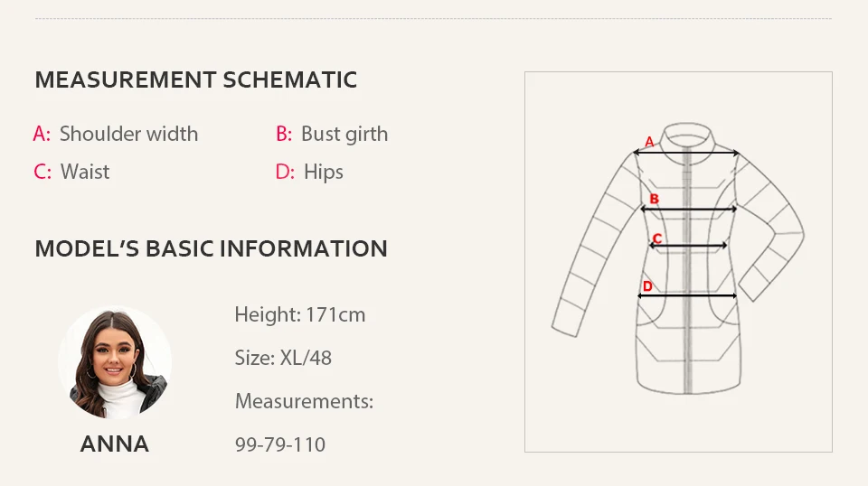Click the Height: 171cm text
868x486 pixels.
click(300, 314)
